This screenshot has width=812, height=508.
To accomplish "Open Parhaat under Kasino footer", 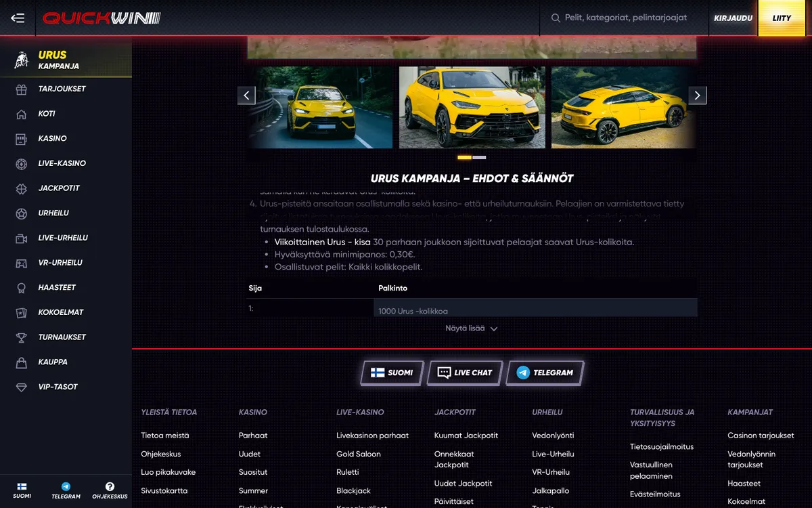I will point(253,436).
